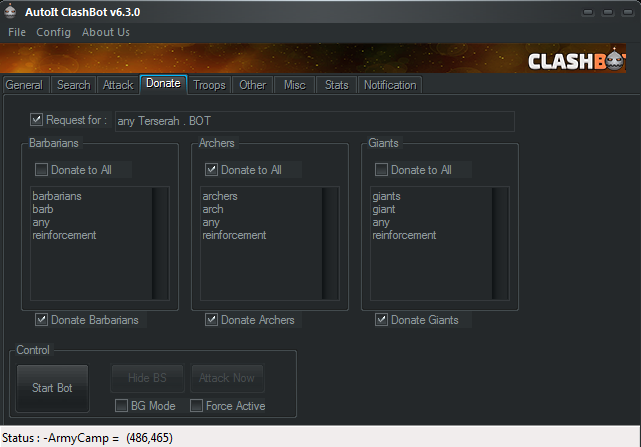Click 'reinforcement' in Archers list
This screenshot has width=641, height=447.
pos(234,235)
